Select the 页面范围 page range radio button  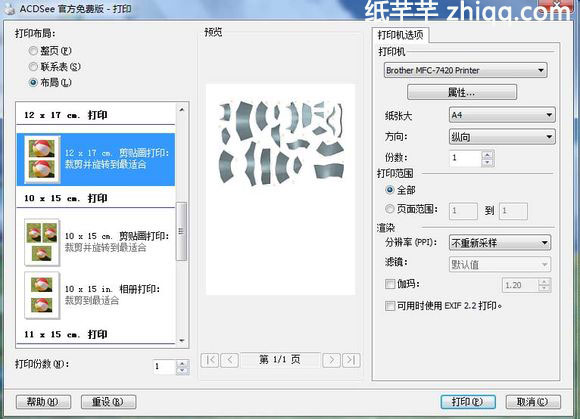(x=390, y=209)
